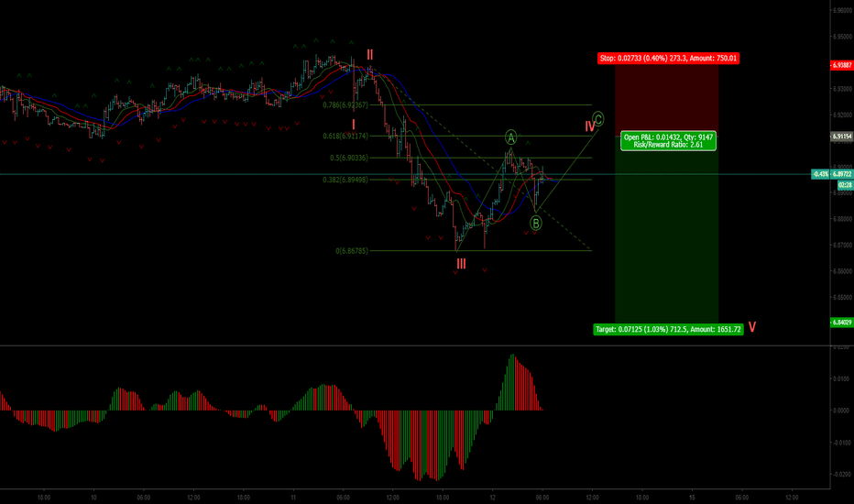Click the current price tag 6.89722
The image size is (854, 504).
tap(842, 174)
